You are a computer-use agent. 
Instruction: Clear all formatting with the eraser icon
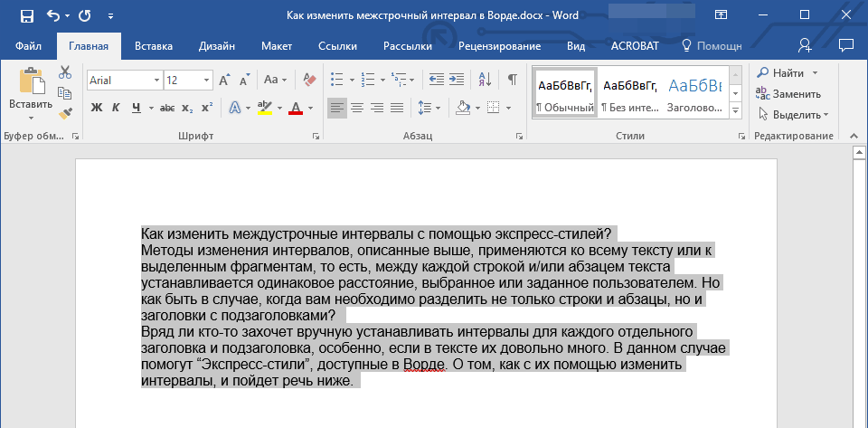(x=309, y=80)
